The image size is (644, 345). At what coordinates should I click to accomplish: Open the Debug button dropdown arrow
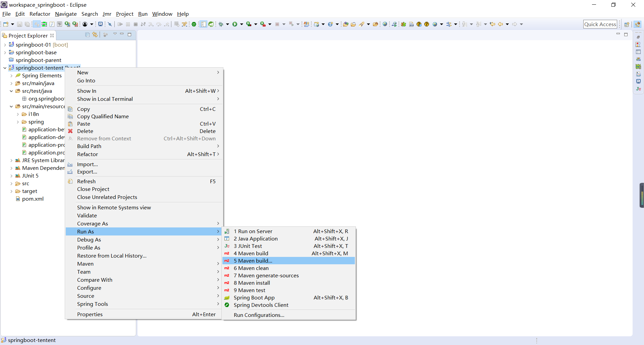point(227,24)
